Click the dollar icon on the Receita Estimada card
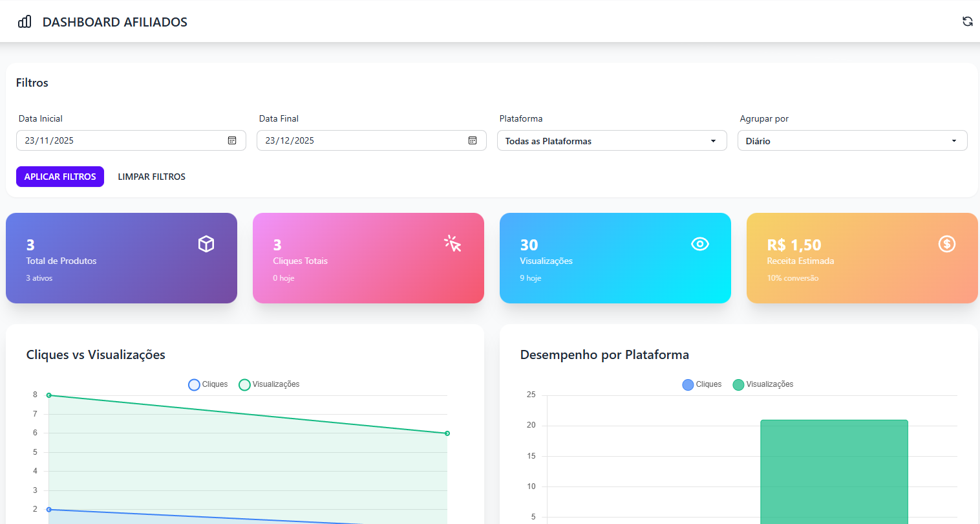The height and width of the screenshot is (524, 980). pyautogui.click(x=947, y=244)
